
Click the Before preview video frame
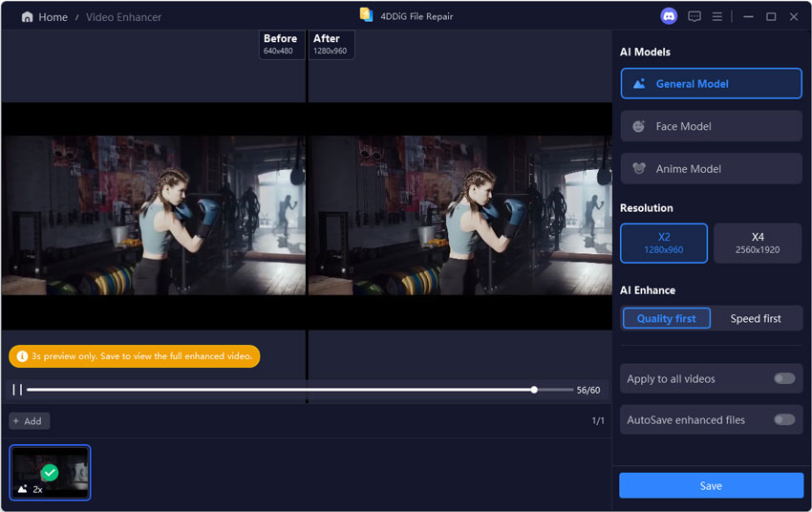tap(153, 215)
